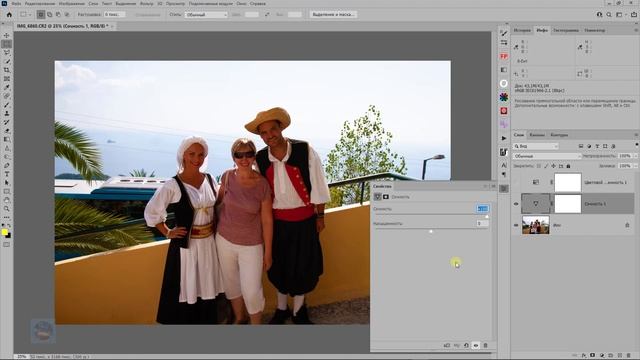
Task: Select the Zoom tool
Action: pos(7,209)
